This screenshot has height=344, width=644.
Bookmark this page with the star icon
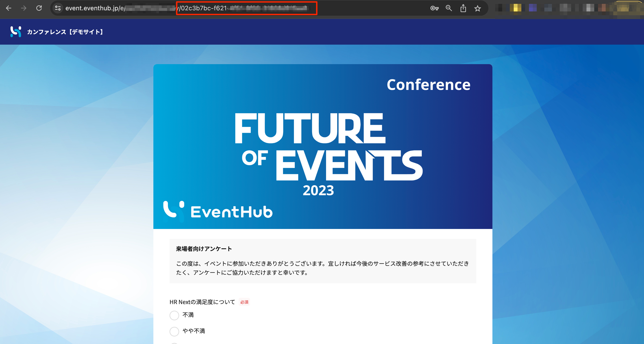point(477,9)
